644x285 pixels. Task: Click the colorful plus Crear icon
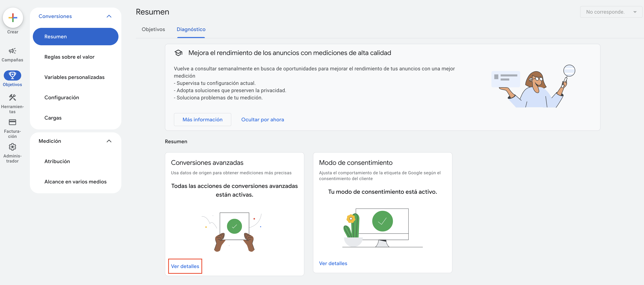tap(13, 17)
